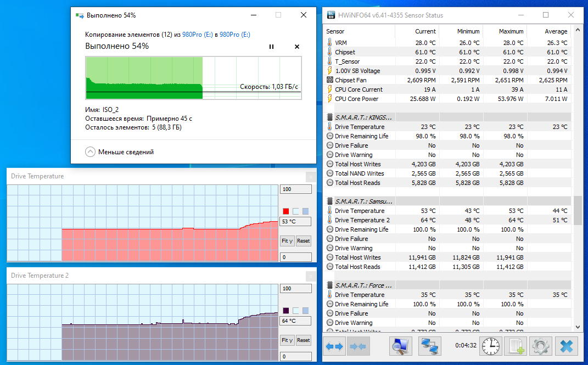Select the Chipset temperature sensor icon

click(x=329, y=52)
